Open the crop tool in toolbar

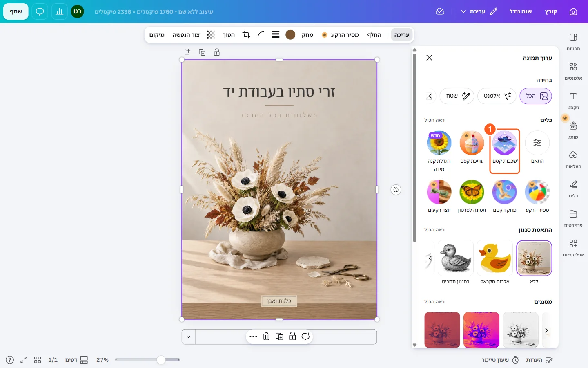click(246, 35)
